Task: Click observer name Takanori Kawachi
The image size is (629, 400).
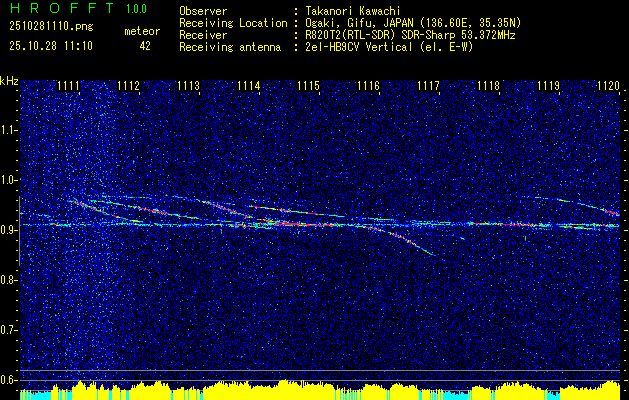Action: click(351, 11)
